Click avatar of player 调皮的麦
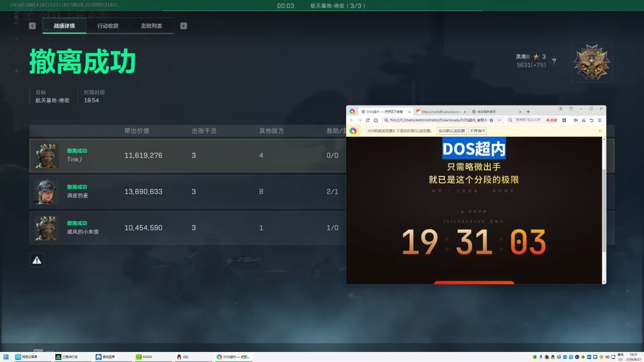 pyautogui.click(x=47, y=191)
